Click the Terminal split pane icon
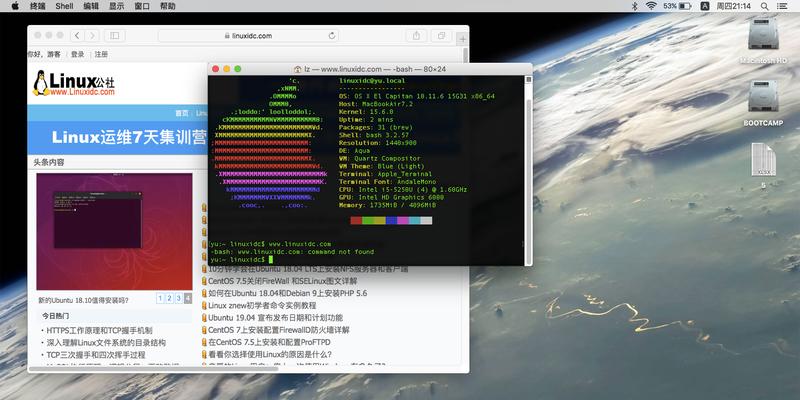 pyautogui.click(x=529, y=79)
